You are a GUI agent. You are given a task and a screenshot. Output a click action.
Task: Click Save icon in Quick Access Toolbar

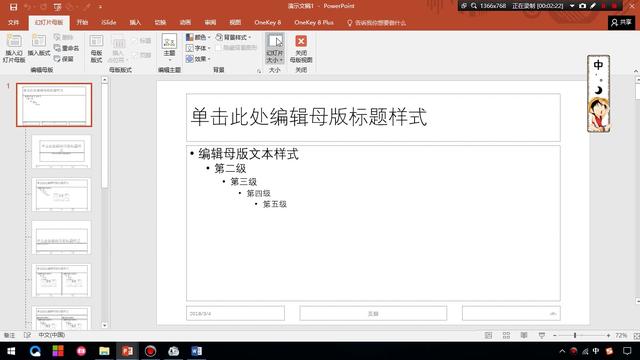pos(13,7)
